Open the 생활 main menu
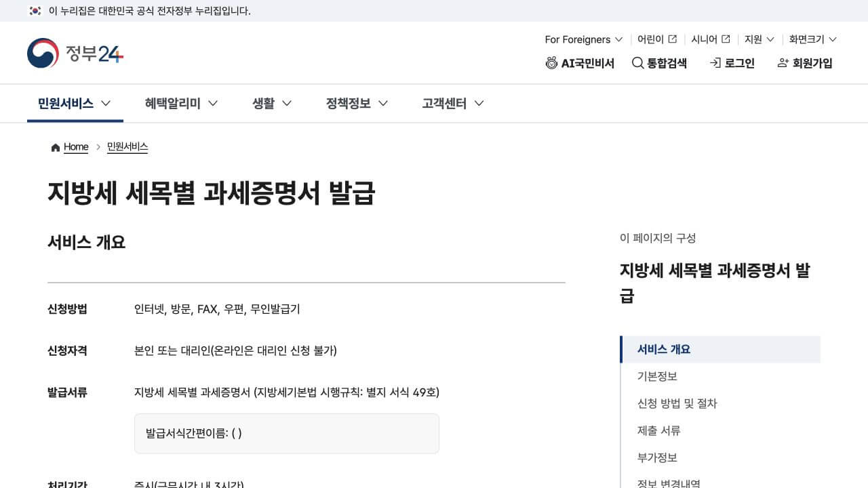The height and width of the screenshot is (488, 868). tap(272, 103)
